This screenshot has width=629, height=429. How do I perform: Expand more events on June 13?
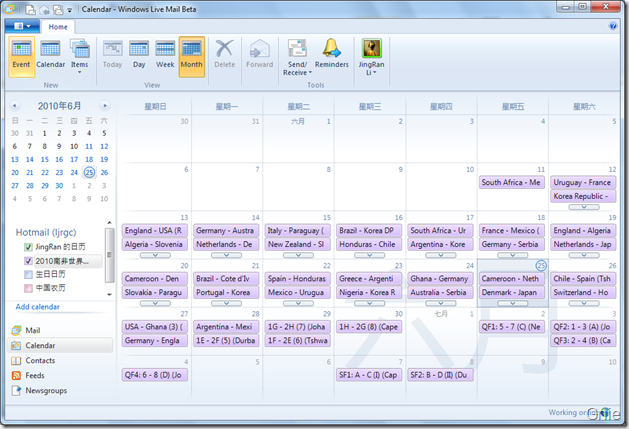pos(155,255)
